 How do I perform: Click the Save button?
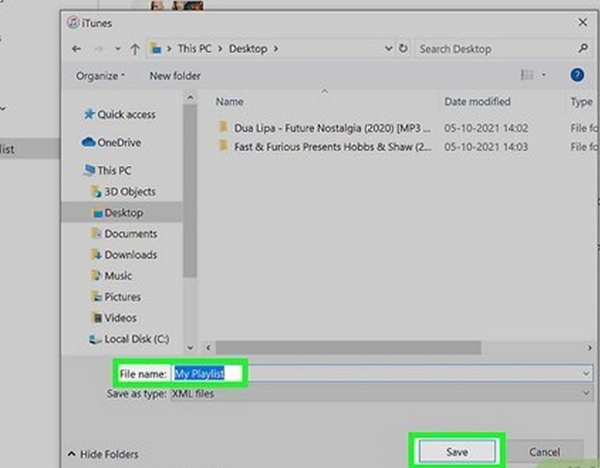click(457, 452)
